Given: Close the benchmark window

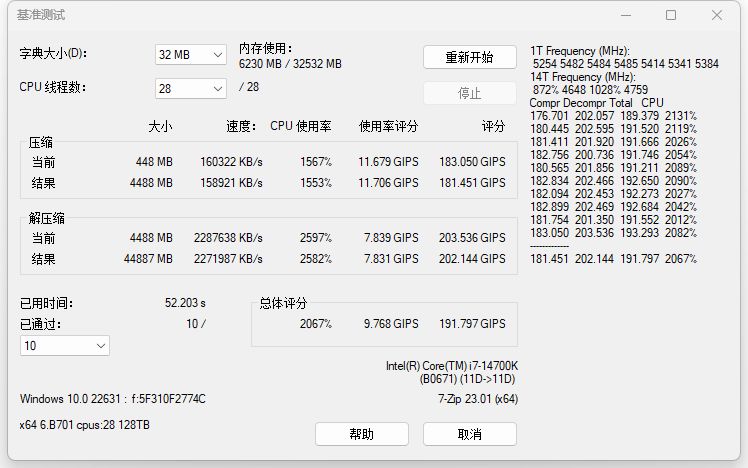Looking at the screenshot, I should point(717,15).
